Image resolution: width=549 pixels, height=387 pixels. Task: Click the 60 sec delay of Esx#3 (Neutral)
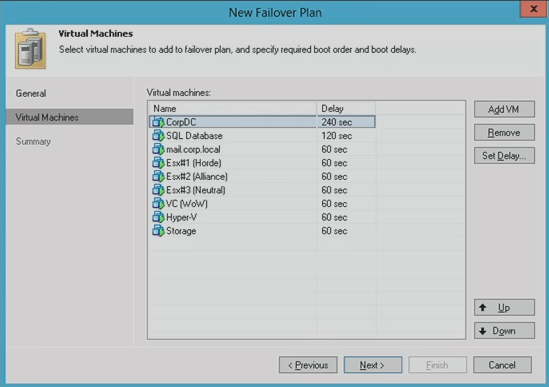[334, 190]
